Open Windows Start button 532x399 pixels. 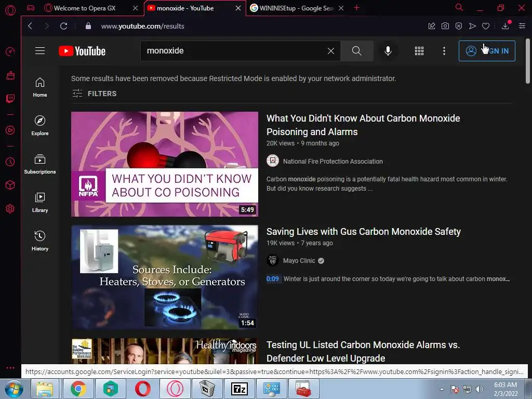[14, 389]
